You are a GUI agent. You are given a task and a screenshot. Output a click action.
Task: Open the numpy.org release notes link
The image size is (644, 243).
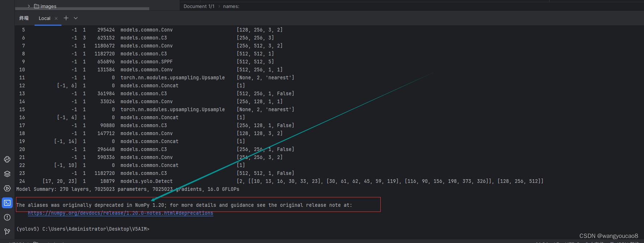click(x=121, y=213)
